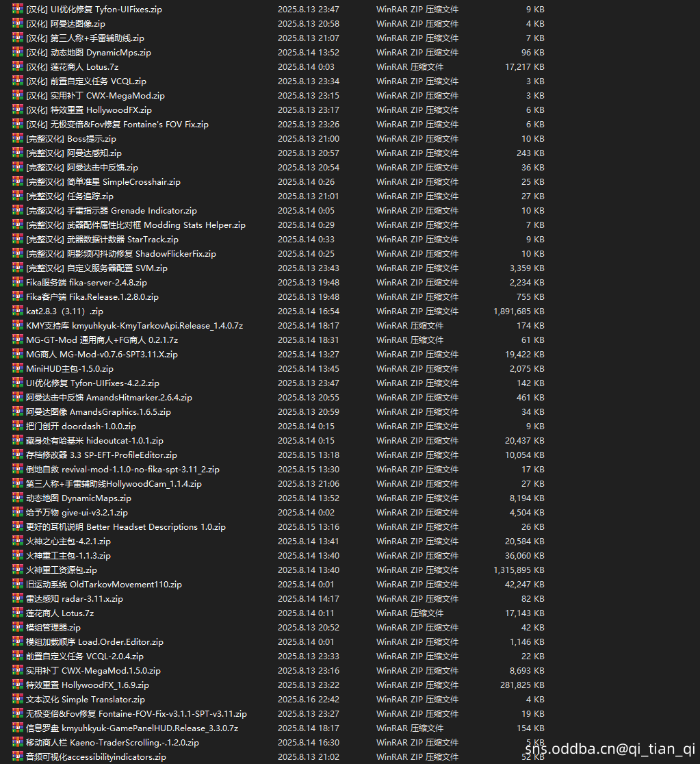Click the icon beside kat2.8.3 (3.11) .zip
Image resolution: width=700 pixels, height=764 pixels.
point(18,311)
